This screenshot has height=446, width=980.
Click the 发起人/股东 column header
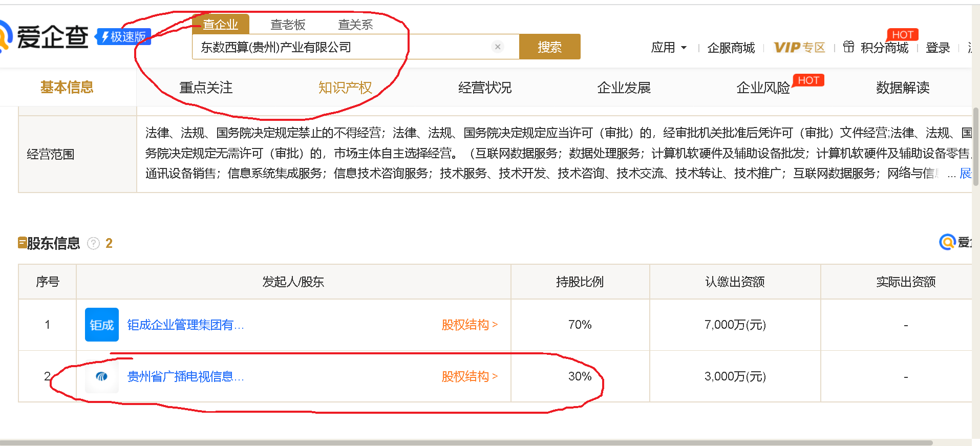click(293, 282)
